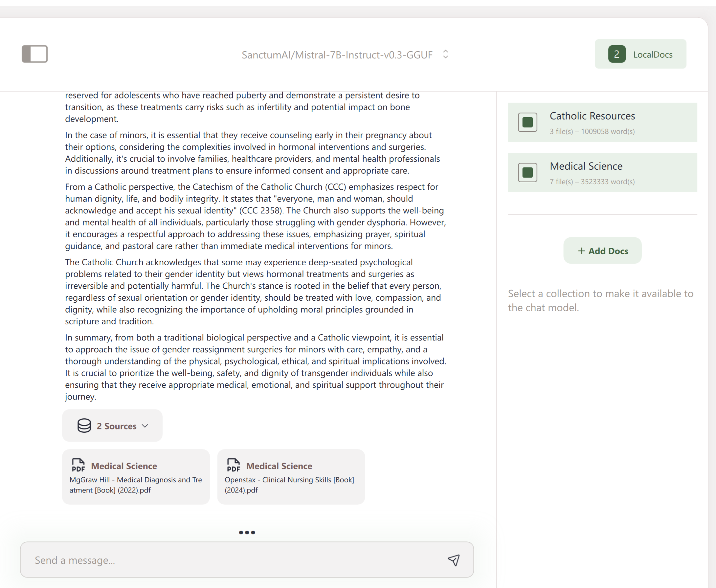Toggle the left sidebar panel icon

click(34, 54)
